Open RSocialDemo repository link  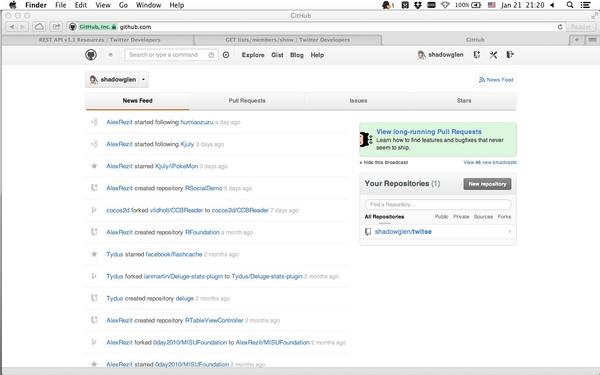(204, 188)
